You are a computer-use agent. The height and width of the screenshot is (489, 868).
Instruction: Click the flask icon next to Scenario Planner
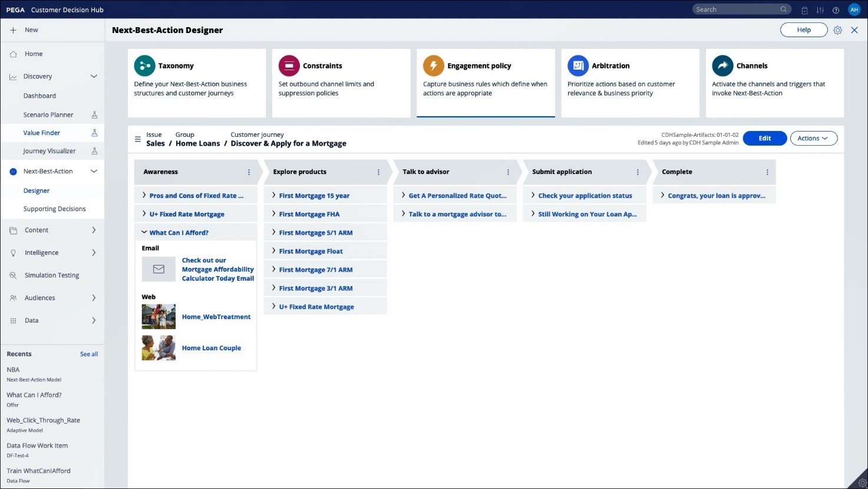coord(94,115)
